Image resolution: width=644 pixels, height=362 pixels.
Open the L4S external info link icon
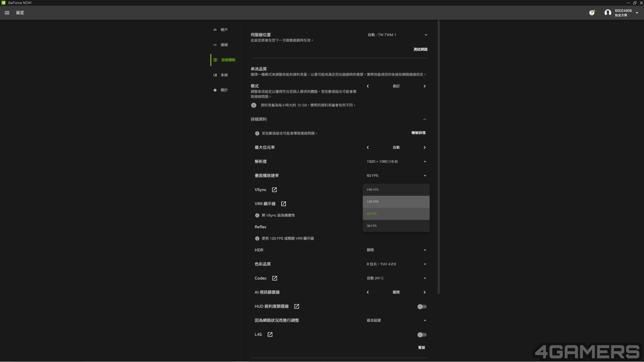point(270,335)
